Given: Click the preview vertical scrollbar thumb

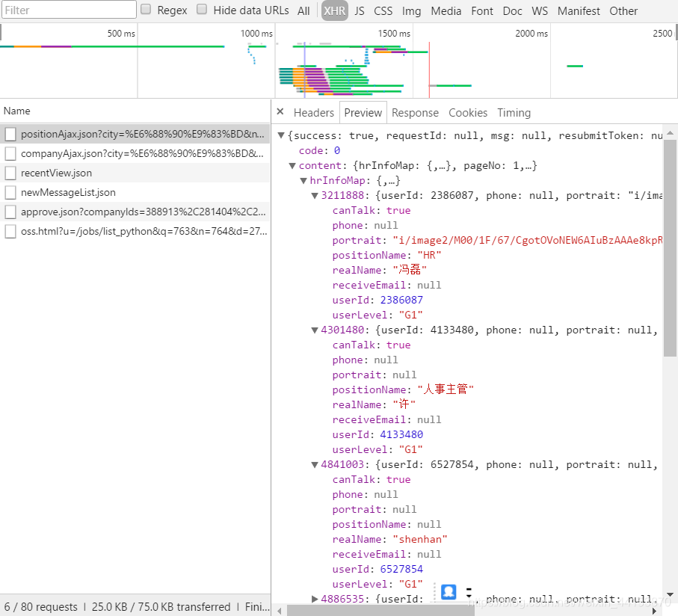Looking at the screenshot, I should coord(670,247).
